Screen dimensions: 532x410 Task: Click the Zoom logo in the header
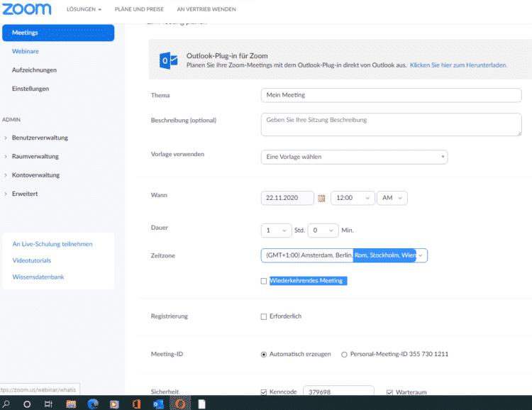click(27, 9)
